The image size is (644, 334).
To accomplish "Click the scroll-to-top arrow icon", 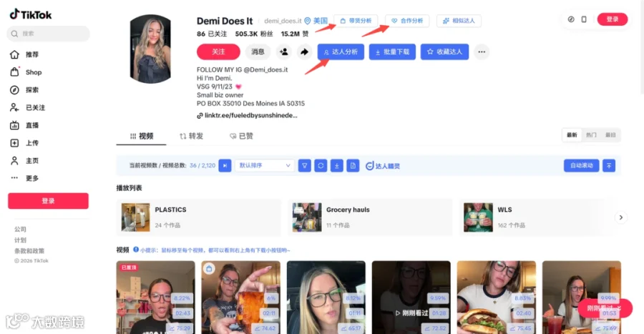I will 609,165.
